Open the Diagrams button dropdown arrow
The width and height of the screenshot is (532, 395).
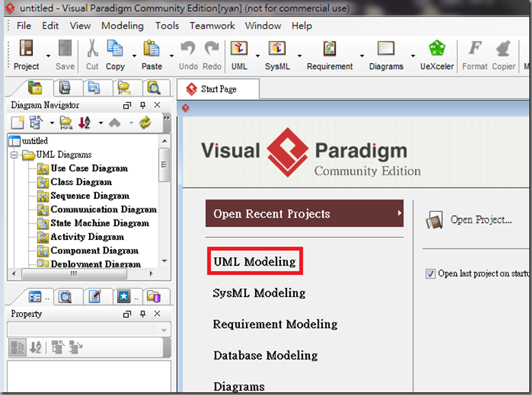413,56
